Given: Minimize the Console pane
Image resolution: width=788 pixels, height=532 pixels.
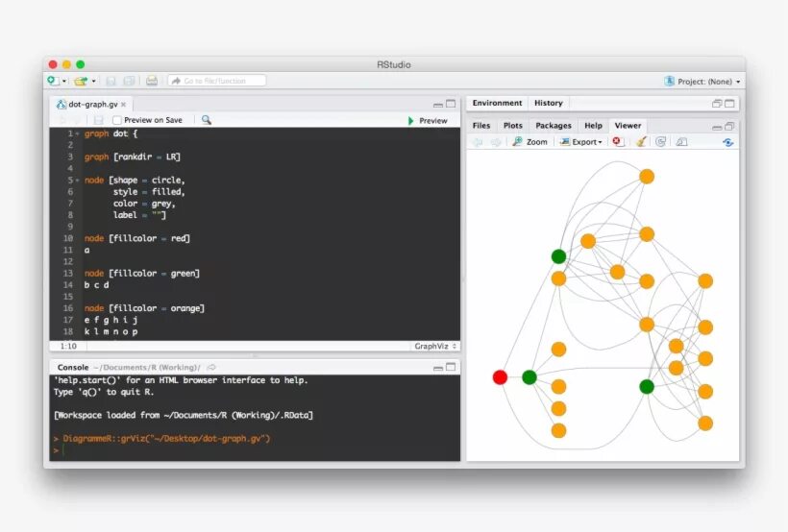Looking at the screenshot, I should tap(437, 368).
